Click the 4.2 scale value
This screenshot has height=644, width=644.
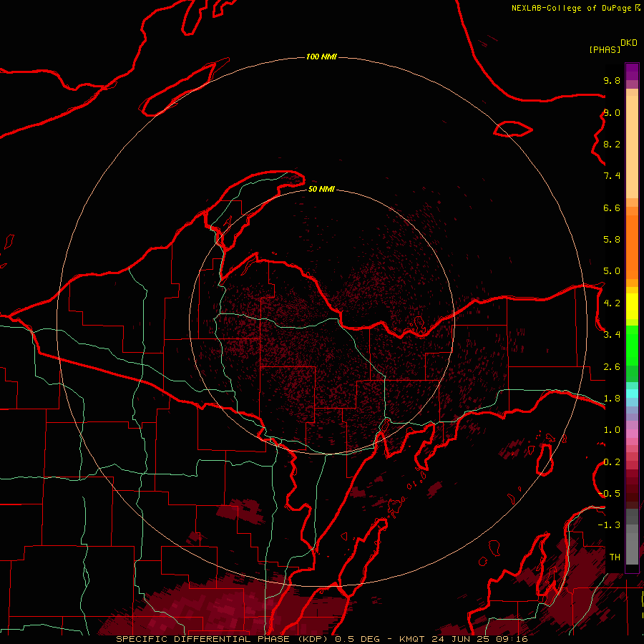click(x=612, y=303)
